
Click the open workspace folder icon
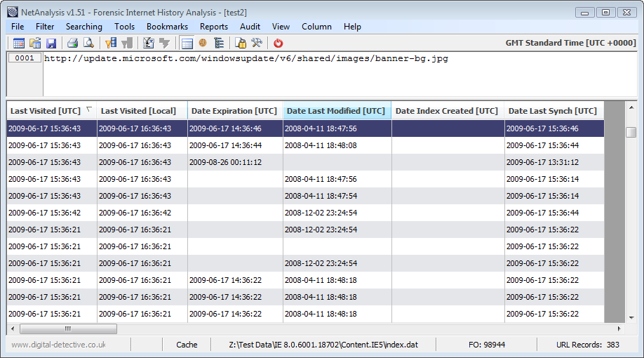pyautogui.click(x=35, y=43)
